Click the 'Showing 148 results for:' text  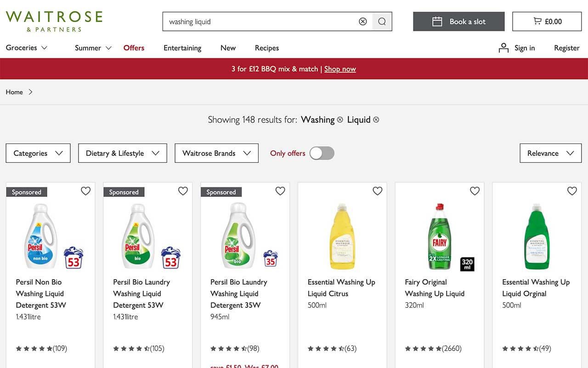point(253,120)
